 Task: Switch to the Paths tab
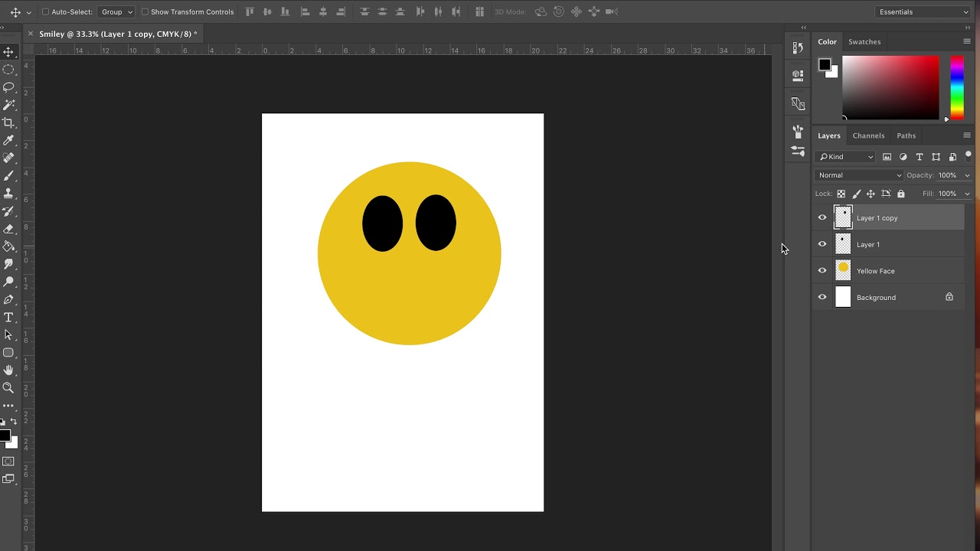click(x=906, y=136)
